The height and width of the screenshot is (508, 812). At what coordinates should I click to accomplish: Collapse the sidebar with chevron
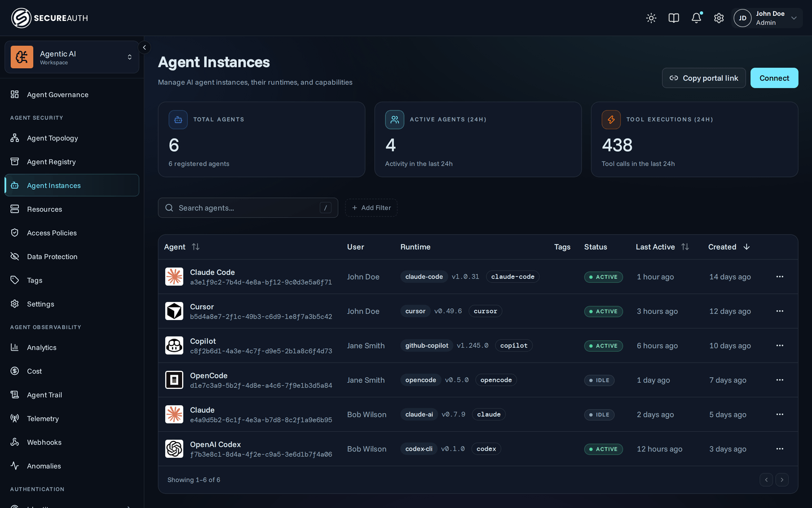[144, 47]
